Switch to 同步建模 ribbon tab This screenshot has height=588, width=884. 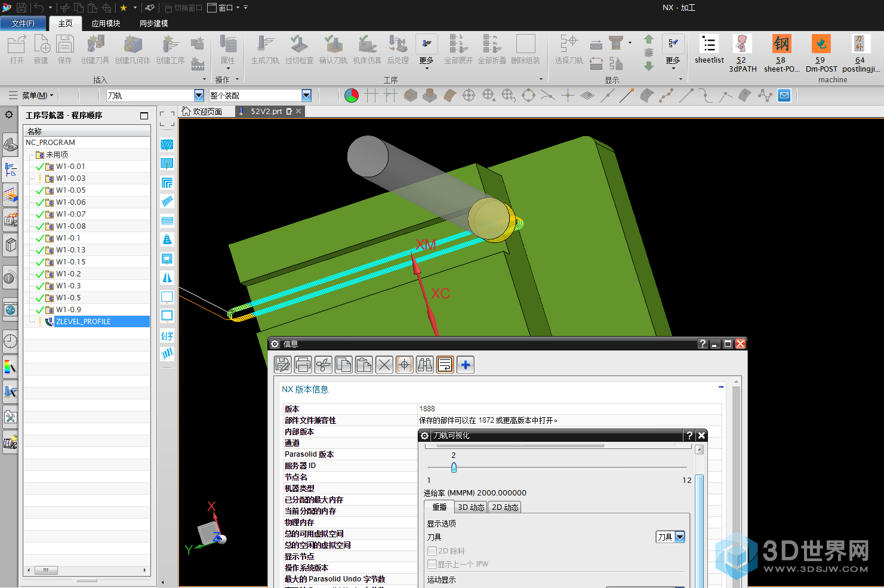pyautogui.click(x=154, y=23)
